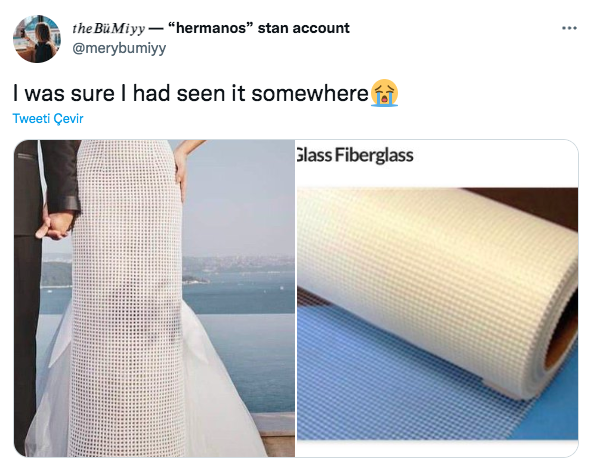The image size is (590, 465).
Task: Open the @merybumiyy handle link
Action: coord(119,48)
